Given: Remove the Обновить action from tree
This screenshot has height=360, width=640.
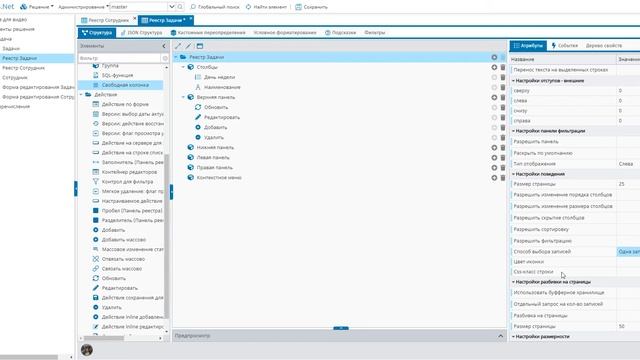Looking at the screenshot, I should click(x=503, y=107).
